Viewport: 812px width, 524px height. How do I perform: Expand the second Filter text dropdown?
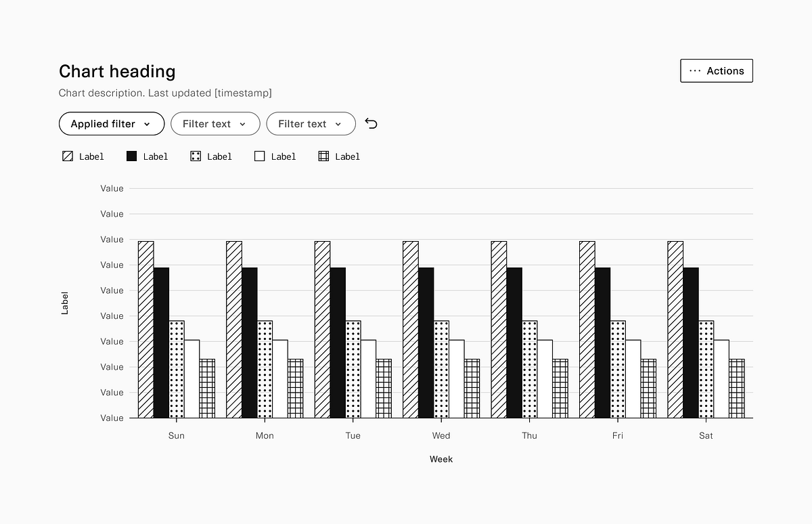(311, 123)
